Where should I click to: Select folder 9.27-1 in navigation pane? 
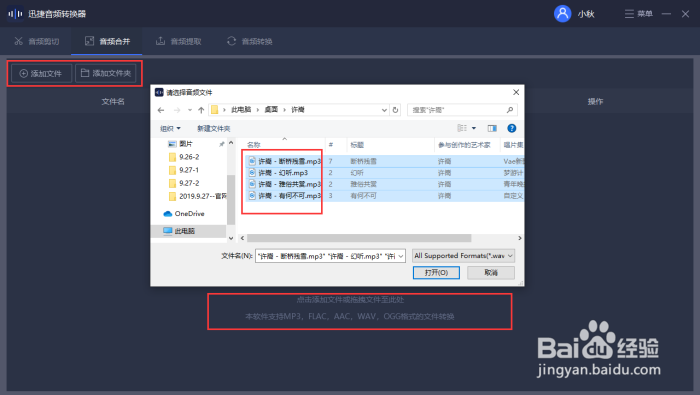click(x=189, y=170)
